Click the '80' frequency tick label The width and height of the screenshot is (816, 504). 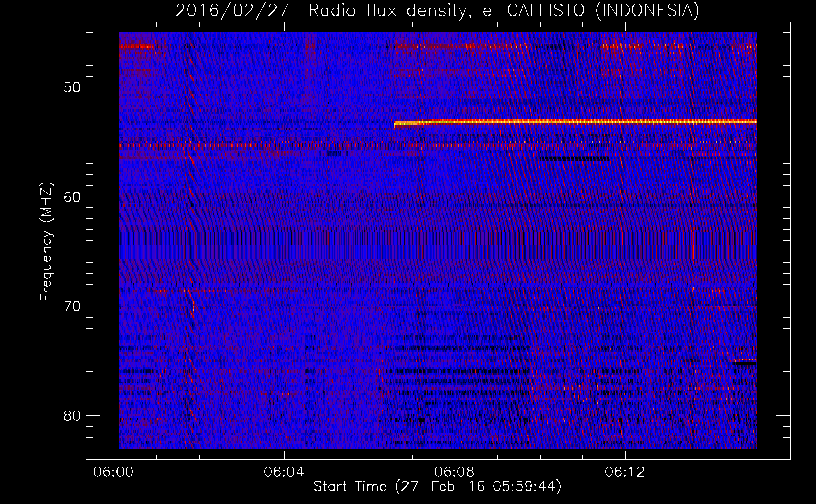(72, 416)
